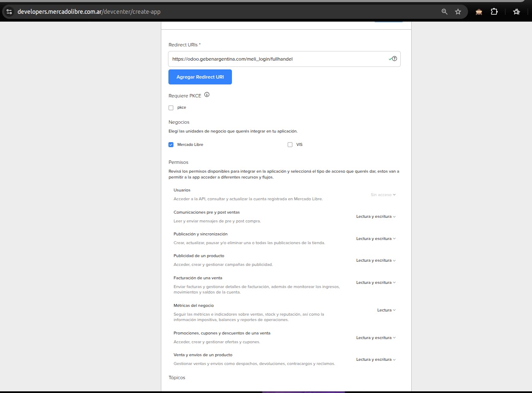
Task: Expand the dropdown for Publicación y sincronización
Action: coord(375,238)
